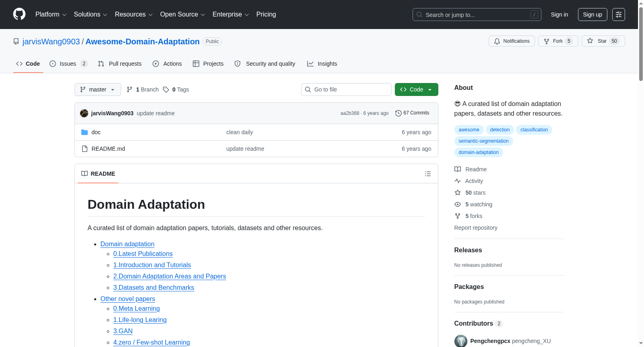644x347 pixels.
Task: Open 3.Datasets and Benchmarks link
Action: [154, 288]
